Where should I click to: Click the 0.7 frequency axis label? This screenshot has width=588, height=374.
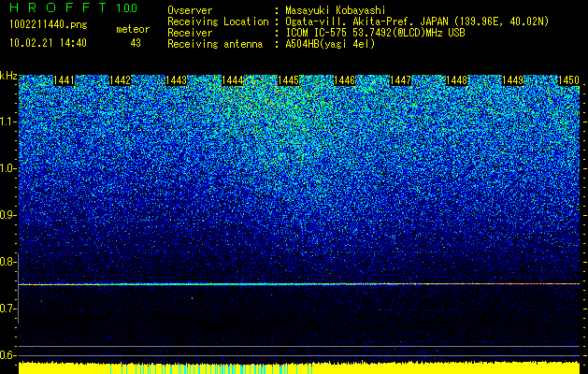point(7,309)
